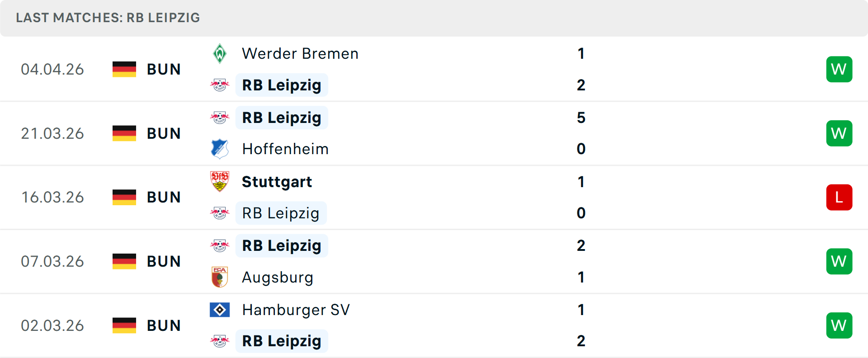Screen dimensions: 868x358
Task: Click the 5-0 scoreline of the Hoffenheim match
Action: click(x=581, y=133)
